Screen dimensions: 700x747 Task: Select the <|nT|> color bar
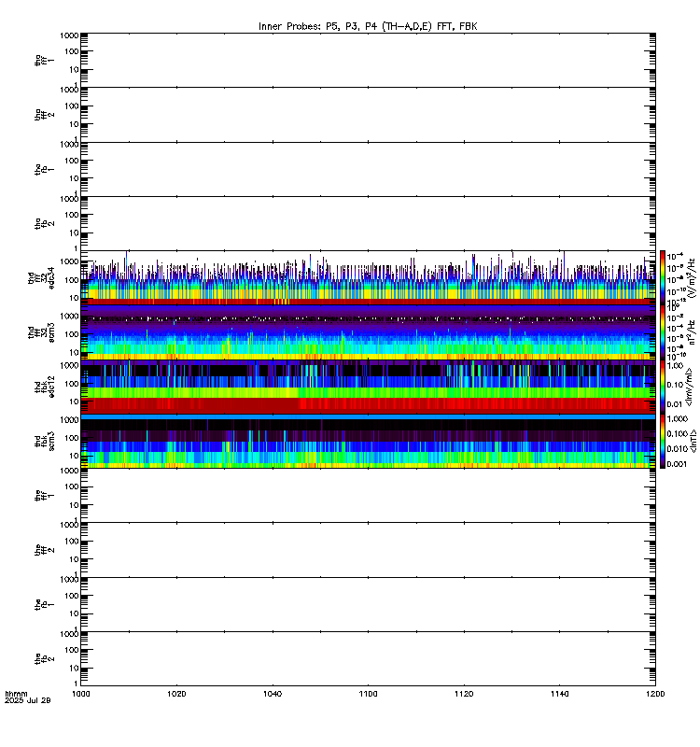[x=663, y=441]
